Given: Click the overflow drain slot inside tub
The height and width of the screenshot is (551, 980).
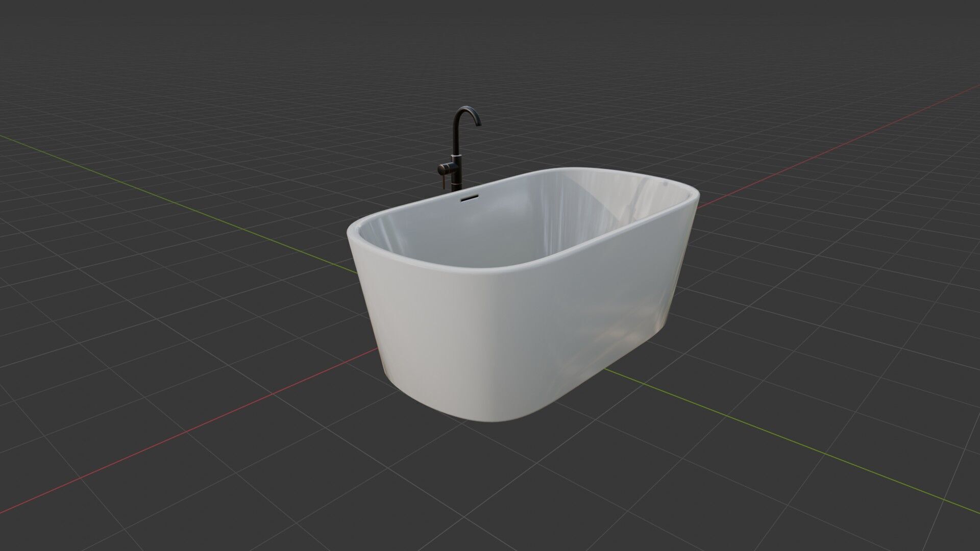Looking at the screenshot, I should 469,197.
